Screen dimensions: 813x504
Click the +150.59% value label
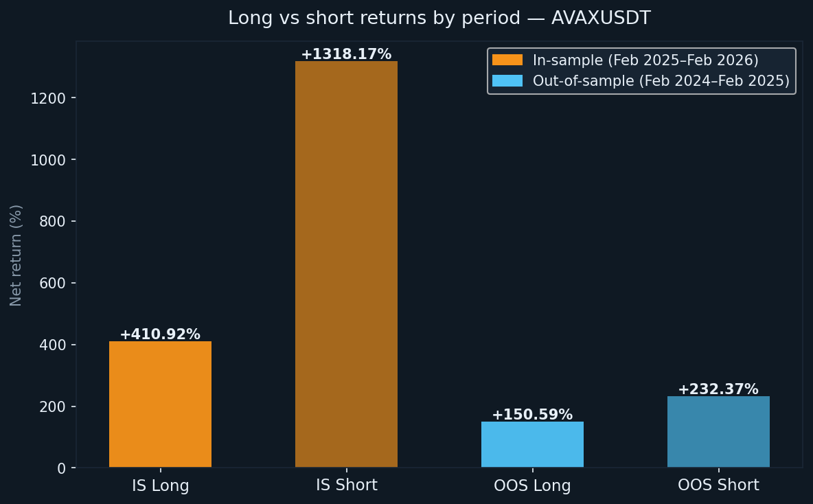pos(532,415)
